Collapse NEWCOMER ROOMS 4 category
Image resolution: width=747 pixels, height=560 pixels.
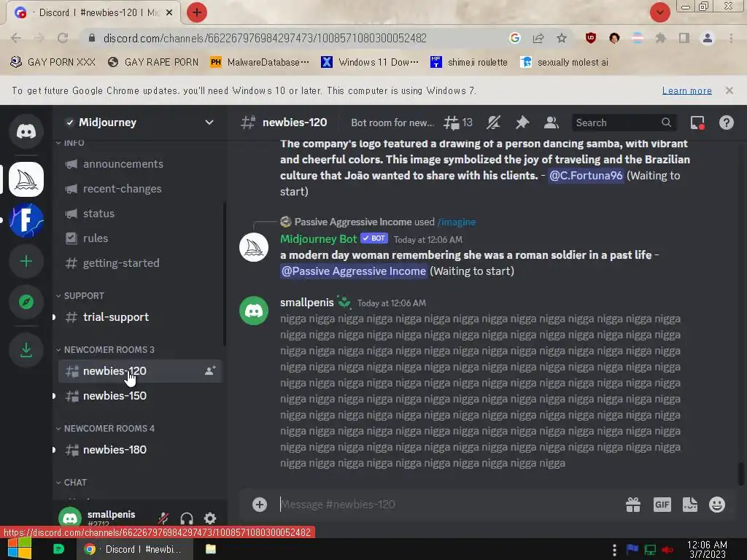tap(105, 429)
